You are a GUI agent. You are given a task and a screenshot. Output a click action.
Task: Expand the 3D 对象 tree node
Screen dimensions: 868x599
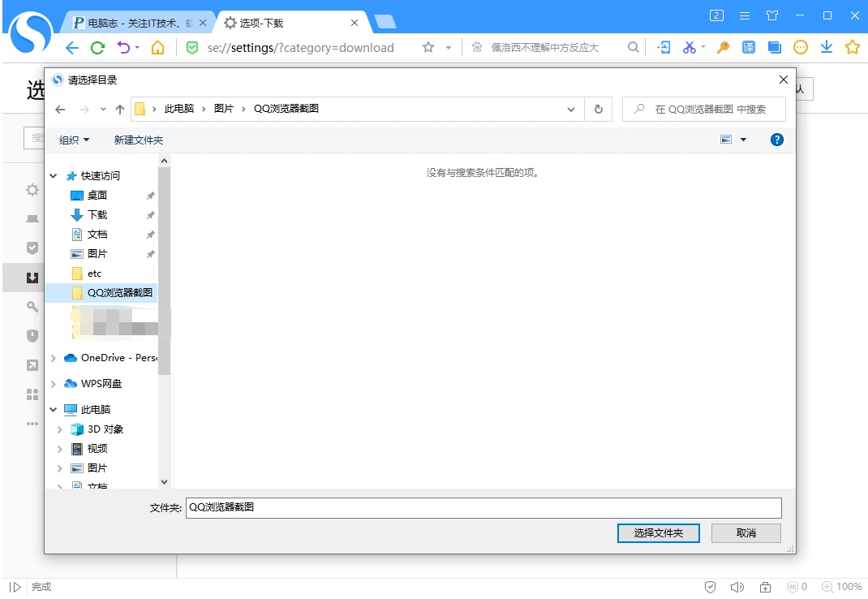pos(60,429)
